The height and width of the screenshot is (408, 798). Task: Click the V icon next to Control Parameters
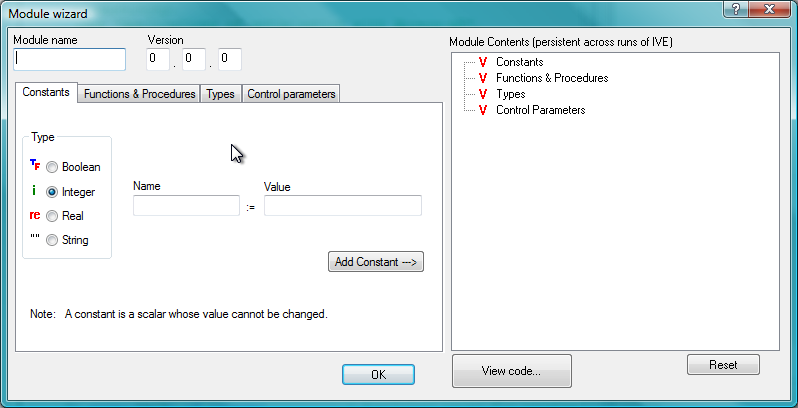coord(483,110)
